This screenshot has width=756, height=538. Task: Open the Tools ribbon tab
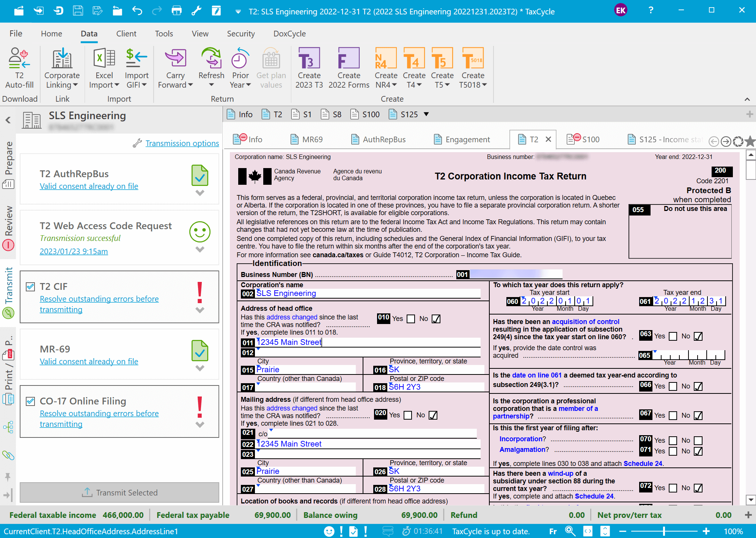[x=164, y=34]
